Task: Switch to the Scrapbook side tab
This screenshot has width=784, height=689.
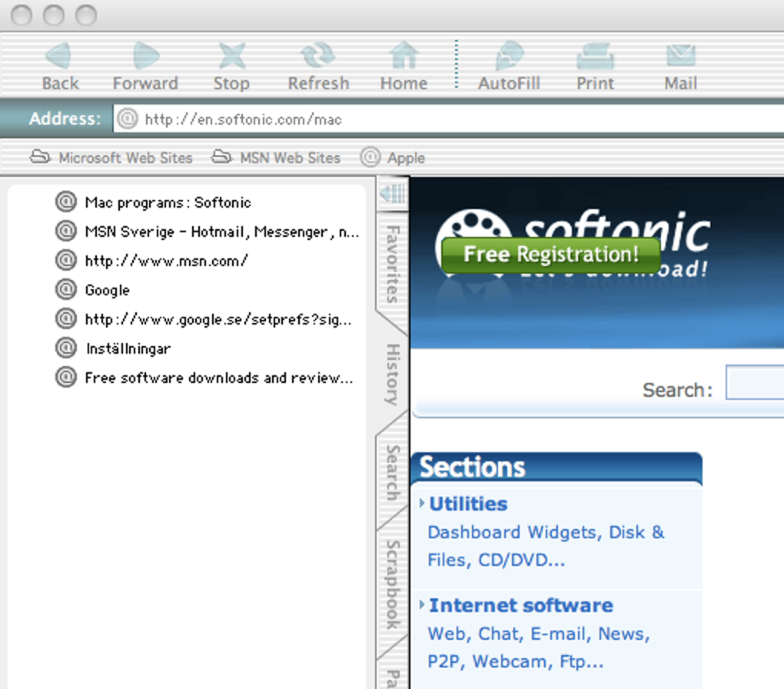Action: [x=393, y=584]
